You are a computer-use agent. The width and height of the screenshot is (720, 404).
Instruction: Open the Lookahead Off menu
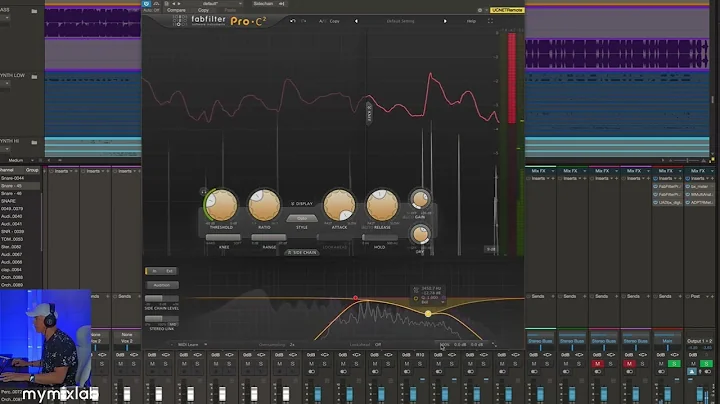coord(366,344)
